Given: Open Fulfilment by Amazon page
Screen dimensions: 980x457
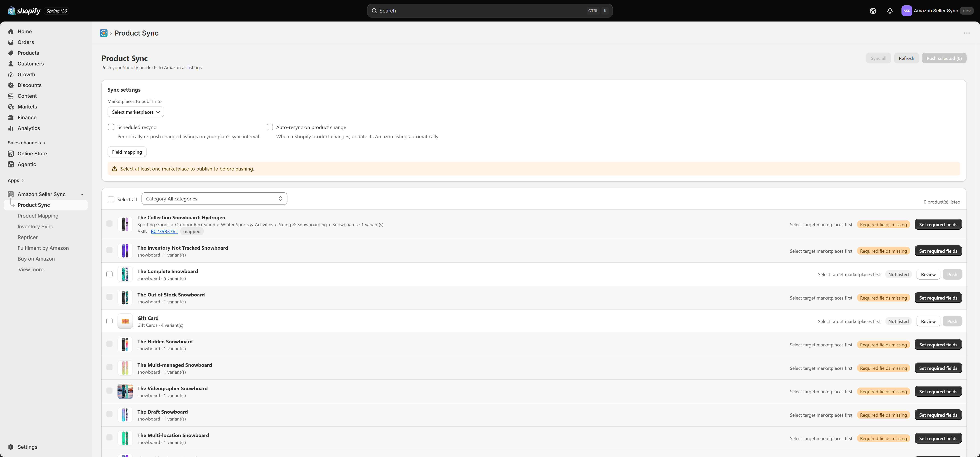Looking at the screenshot, I should [43, 248].
